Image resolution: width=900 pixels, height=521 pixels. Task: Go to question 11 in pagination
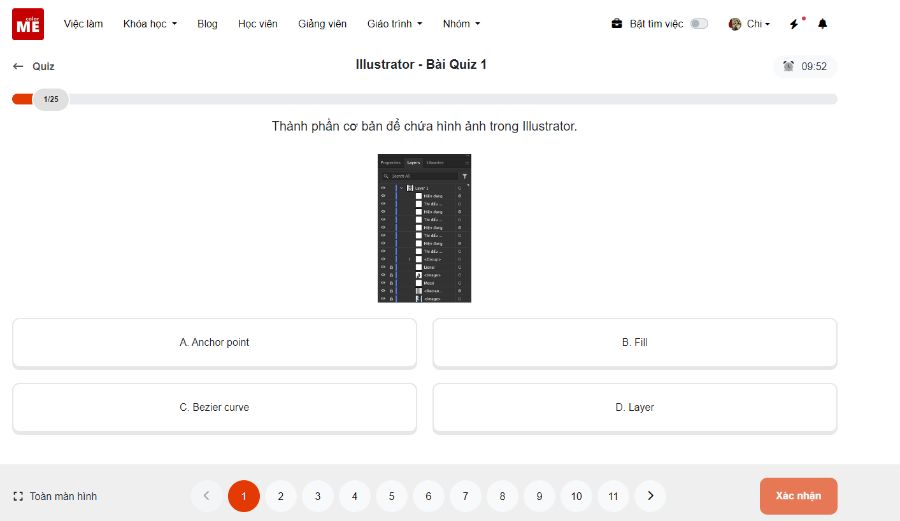[x=613, y=496]
